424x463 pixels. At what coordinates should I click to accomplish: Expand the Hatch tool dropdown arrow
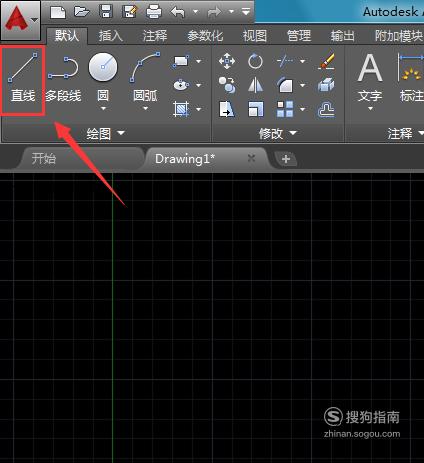199,109
